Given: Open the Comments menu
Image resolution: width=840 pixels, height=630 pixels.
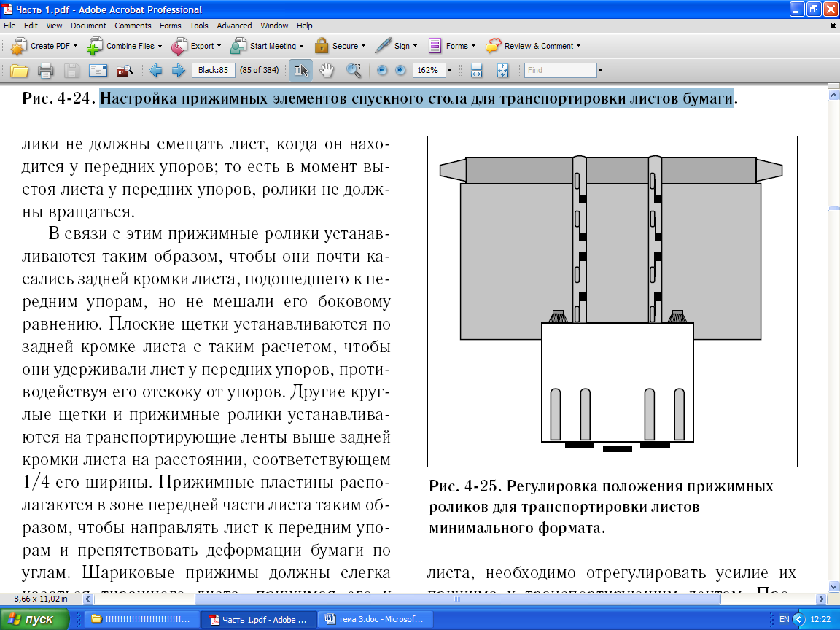Looking at the screenshot, I should 133,26.
